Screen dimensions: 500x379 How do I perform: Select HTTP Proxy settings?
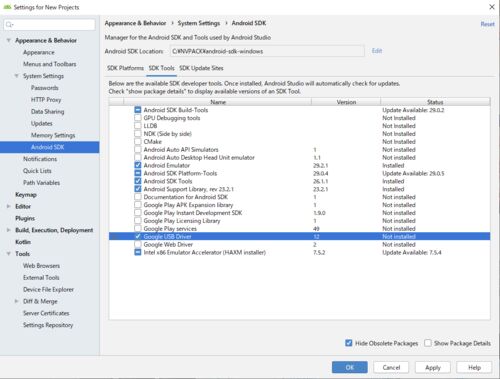pyautogui.click(x=46, y=100)
